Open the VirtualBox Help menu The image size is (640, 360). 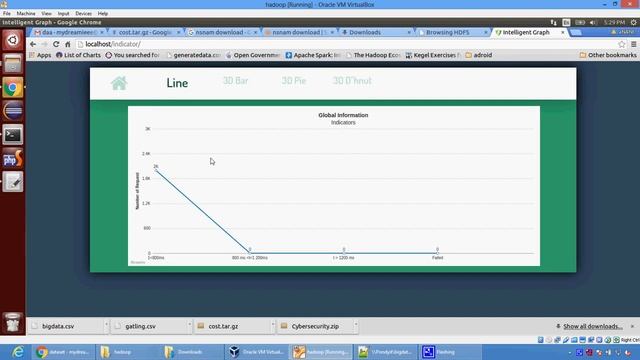(x=103, y=13)
